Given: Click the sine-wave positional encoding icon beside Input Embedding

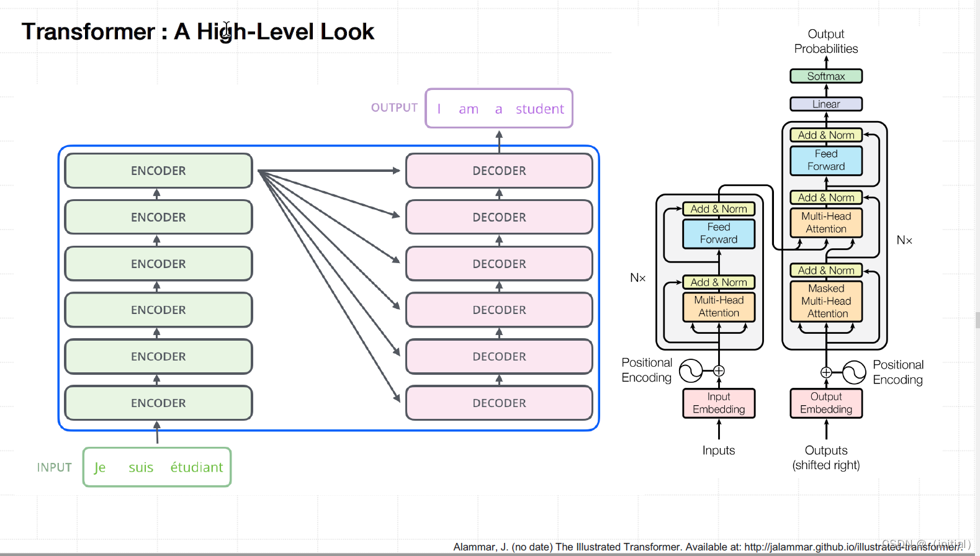Looking at the screenshot, I should [x=691, y=371].
